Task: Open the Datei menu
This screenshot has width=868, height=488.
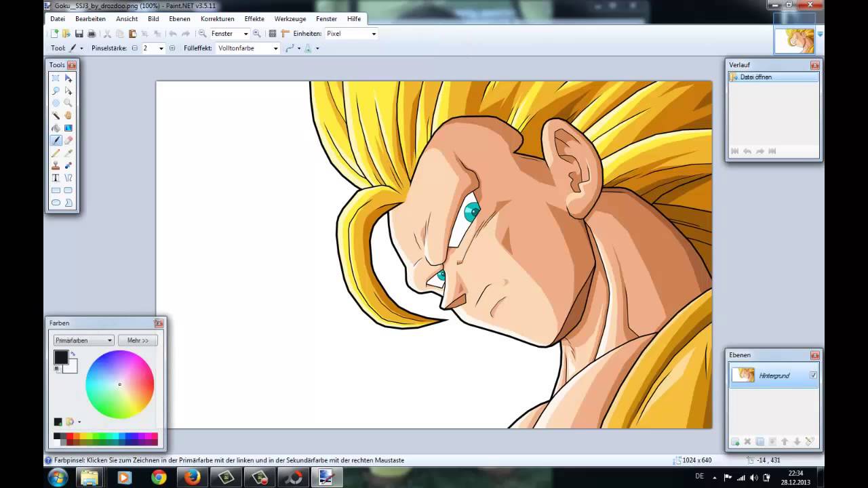Action: [58, 19]
